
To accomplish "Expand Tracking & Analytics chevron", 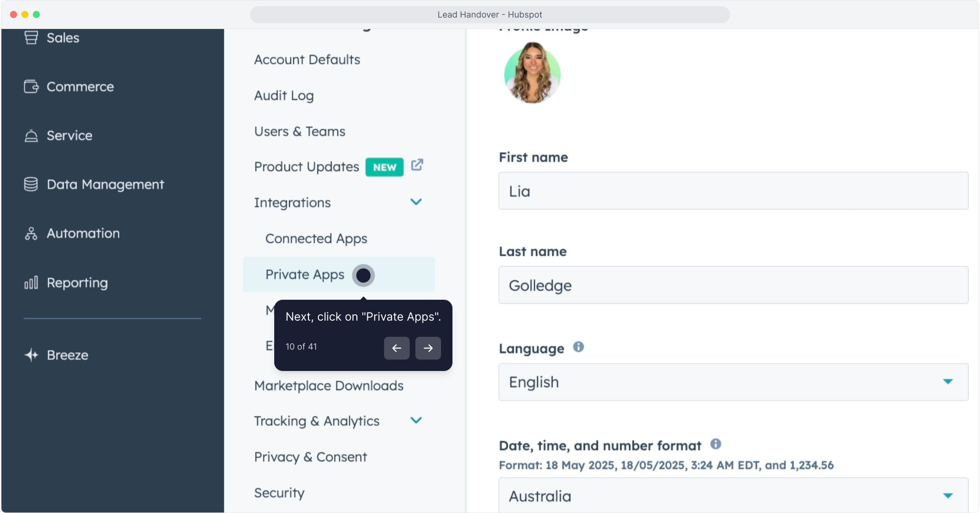I will coord(416,420).
